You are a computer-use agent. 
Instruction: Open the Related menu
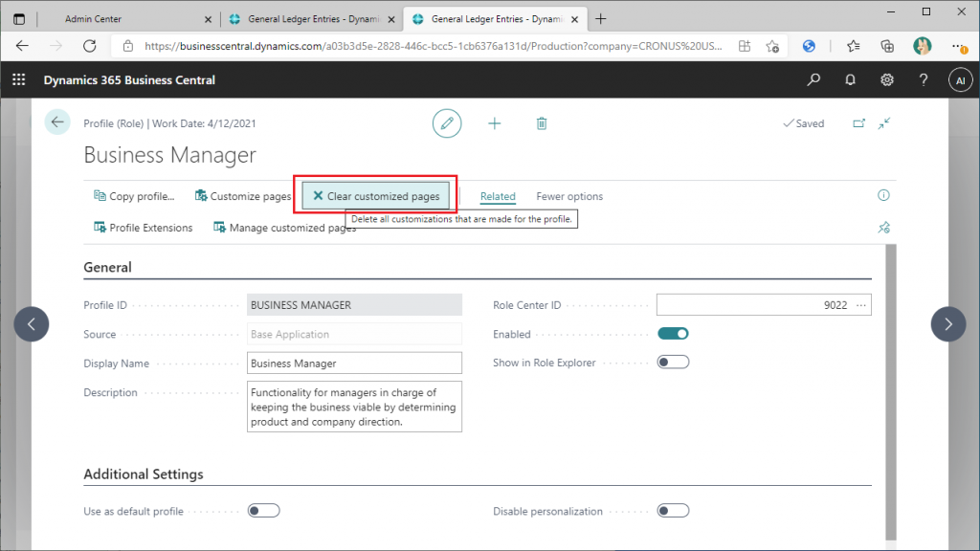pyautogui.click(x=498, y=196)
